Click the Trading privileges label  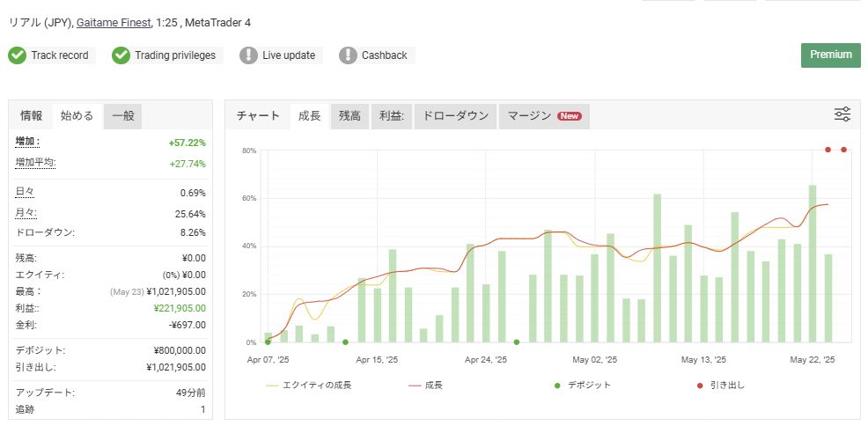tap(175, 55)
